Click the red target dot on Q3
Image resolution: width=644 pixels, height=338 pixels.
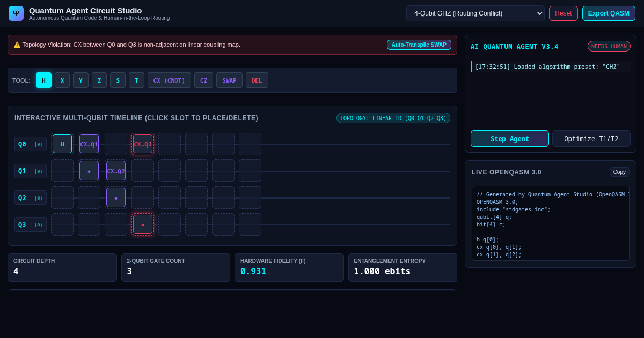143,224
